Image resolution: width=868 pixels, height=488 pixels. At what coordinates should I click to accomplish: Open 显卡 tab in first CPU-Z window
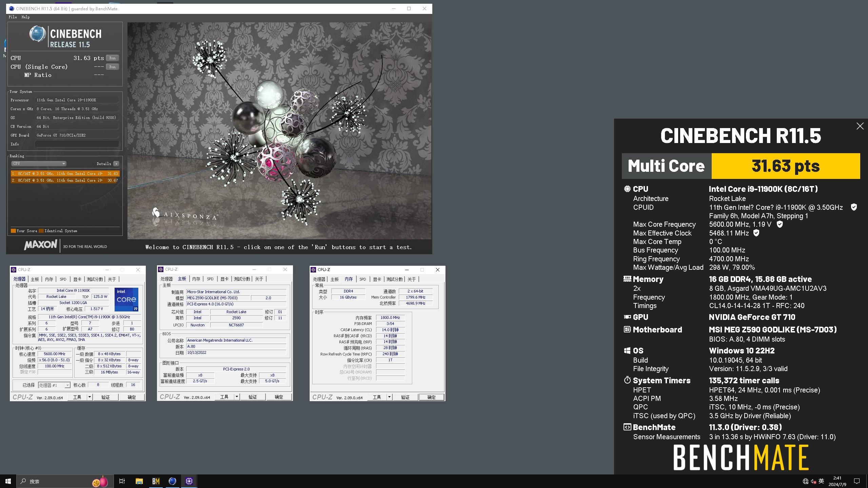point(78,279)
